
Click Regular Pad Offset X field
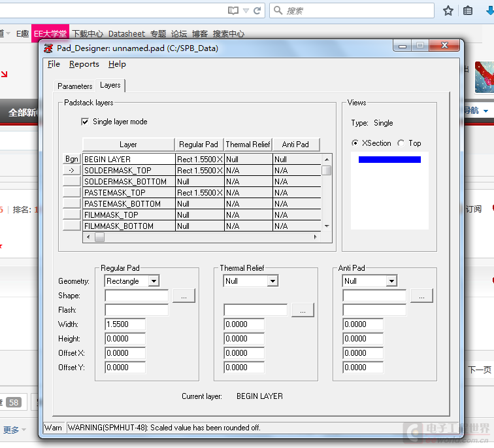[125, 353]
